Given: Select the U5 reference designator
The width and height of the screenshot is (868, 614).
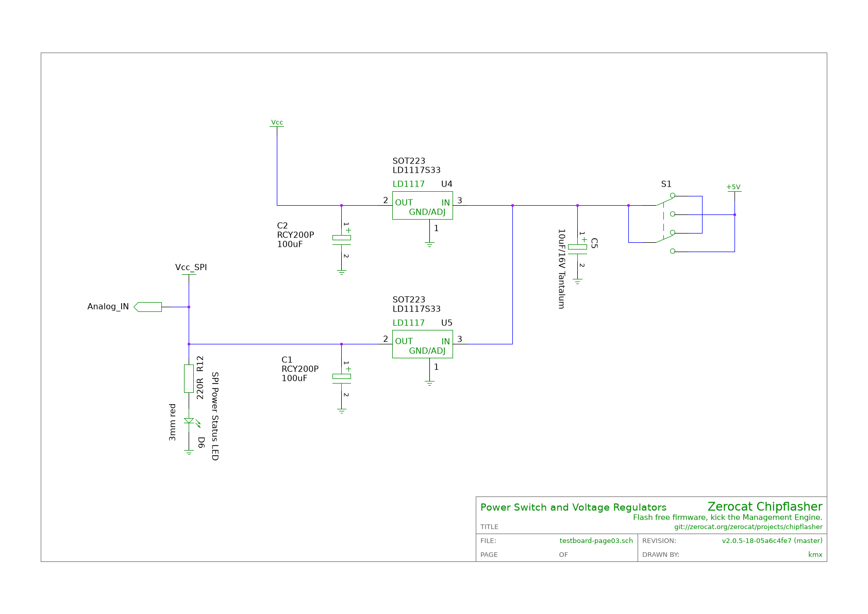Looking at the screenshot, I should coord(446,323).
